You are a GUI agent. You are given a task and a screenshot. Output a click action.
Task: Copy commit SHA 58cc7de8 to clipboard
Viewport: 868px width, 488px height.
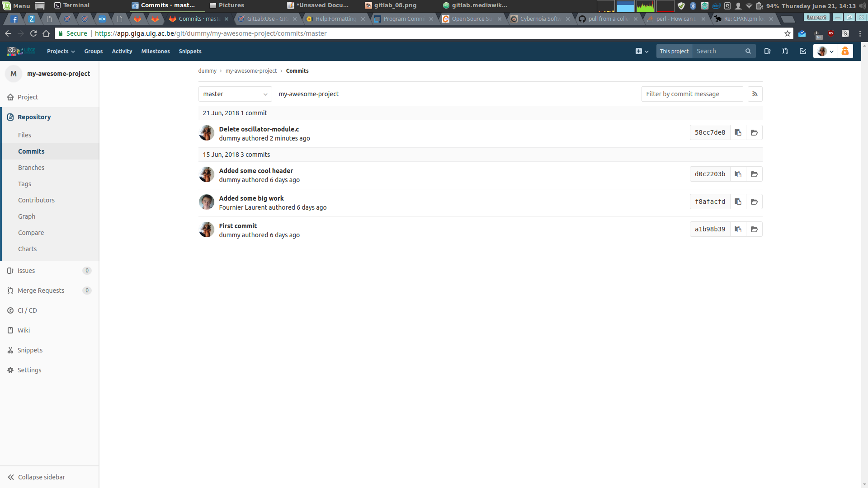coord(738,132)
